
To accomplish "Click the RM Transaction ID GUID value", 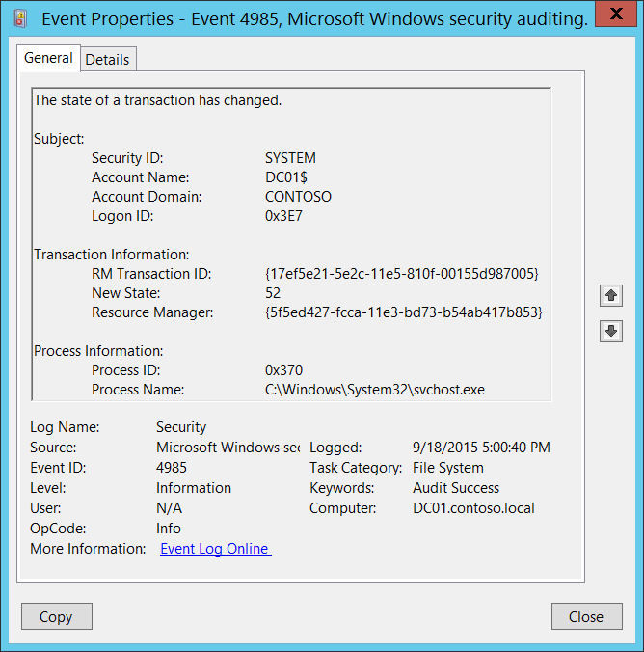I will (401, 274).
